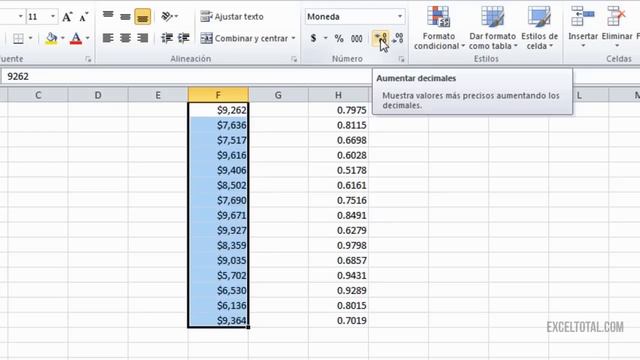Select cell with 0.8491
Screen dimensions: 640x360
[338, 216]
